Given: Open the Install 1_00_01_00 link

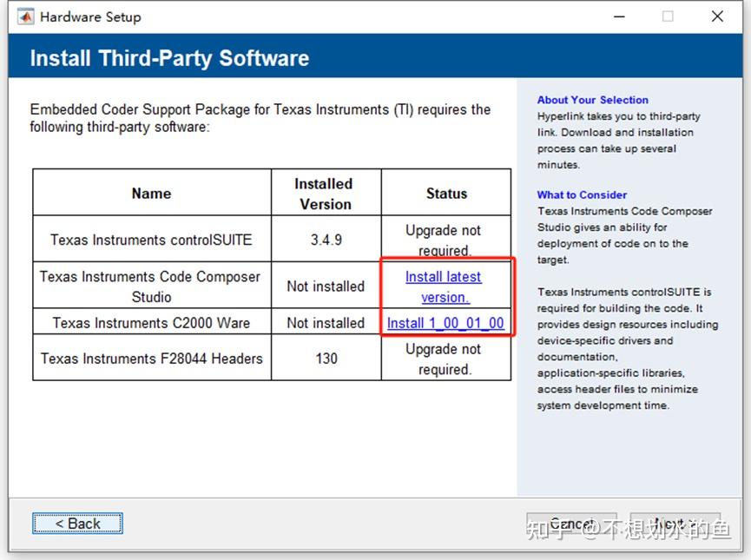Looking at the screenshot, I should pos(445,323).
